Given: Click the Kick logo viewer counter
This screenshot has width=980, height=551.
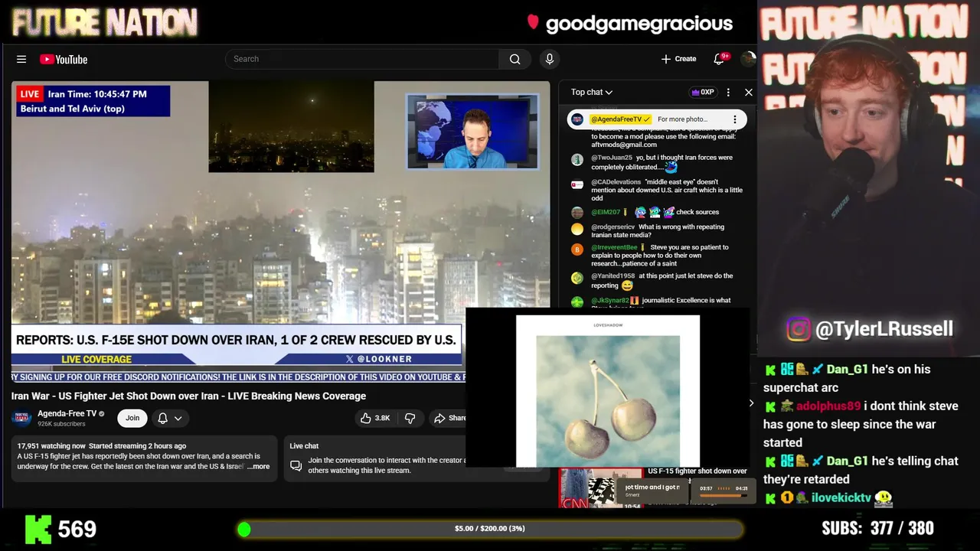Looking at the screenshot, I should [x=61, y=529].
